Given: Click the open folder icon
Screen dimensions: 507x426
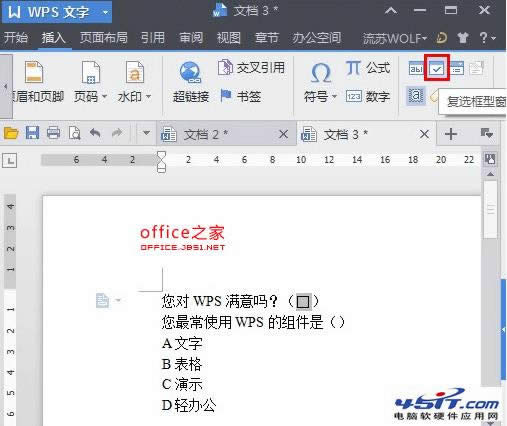Looking at the screenshot, I should (11, 134).
